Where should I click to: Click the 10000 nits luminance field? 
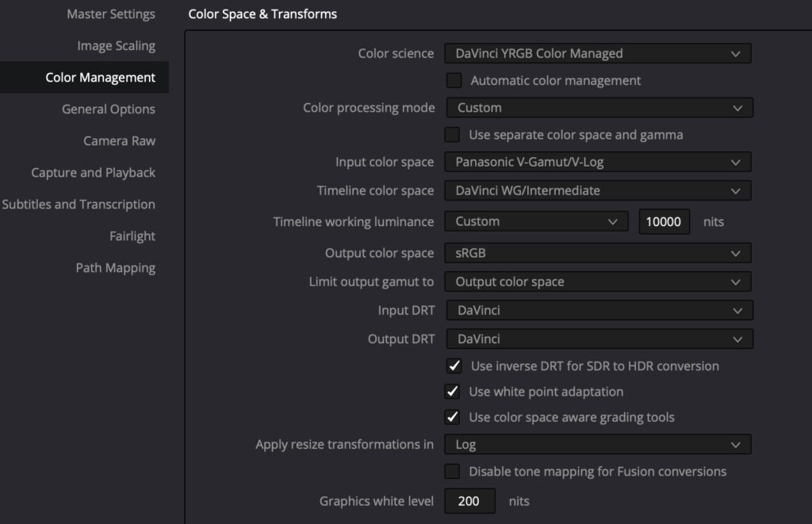(x=664, y=222)
